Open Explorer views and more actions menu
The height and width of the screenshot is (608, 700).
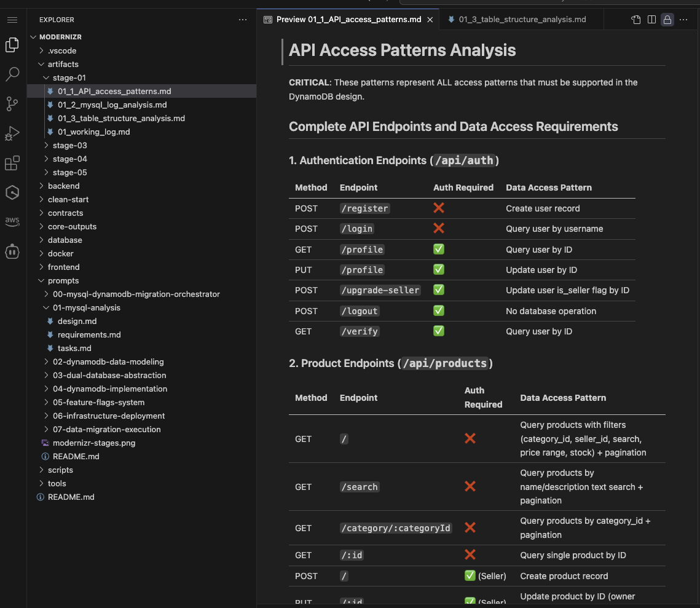(x=243, y=20)
